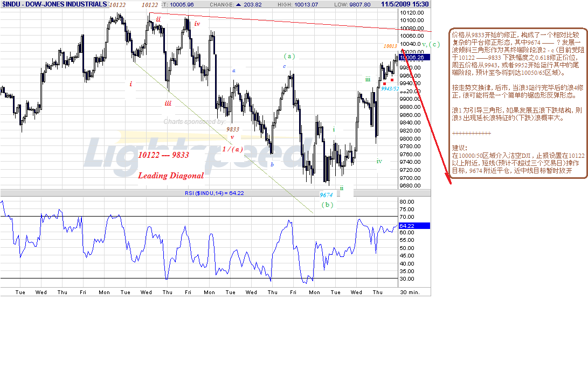Click the "9860.00" price axis label
This screenshot has width=588, height=383.
(410, 115)
